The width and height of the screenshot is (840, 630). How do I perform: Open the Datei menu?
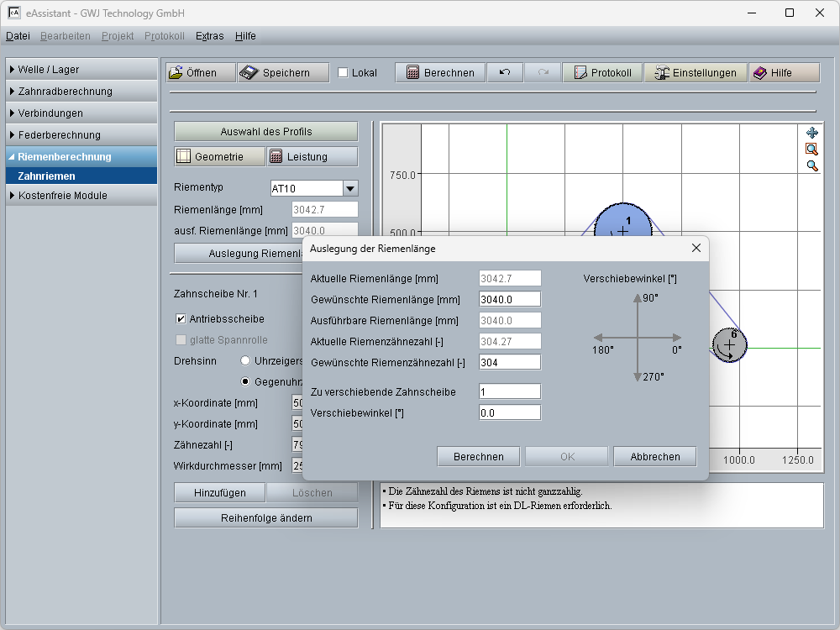click(x=18, y=36)
